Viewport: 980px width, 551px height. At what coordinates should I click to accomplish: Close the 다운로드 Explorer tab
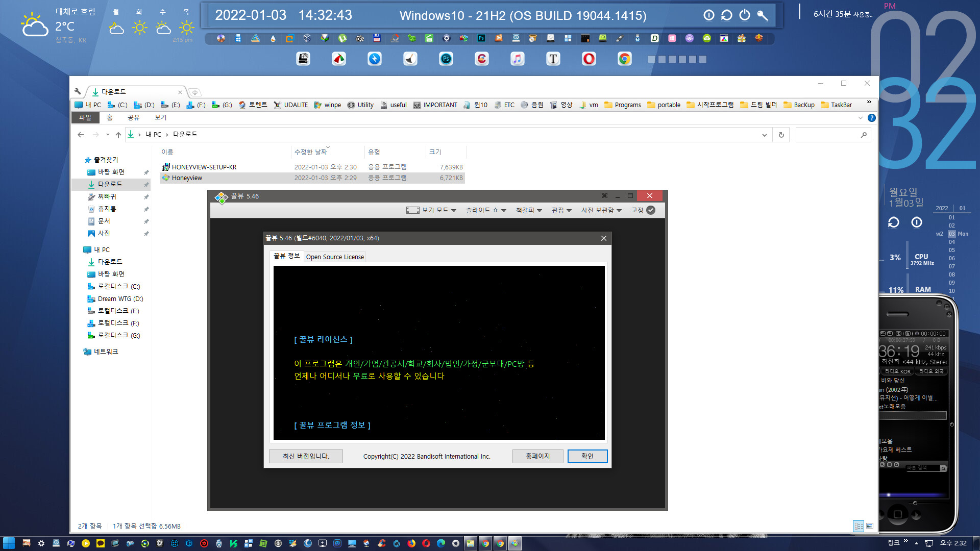click(x=180, y=92)
